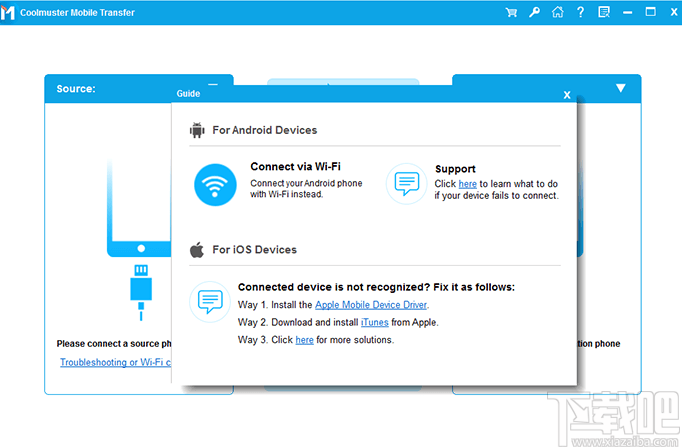Image resolution: width=682 pixels, height=447 pixels.
Task: Go to the home page icon
Action: [558, 12]
